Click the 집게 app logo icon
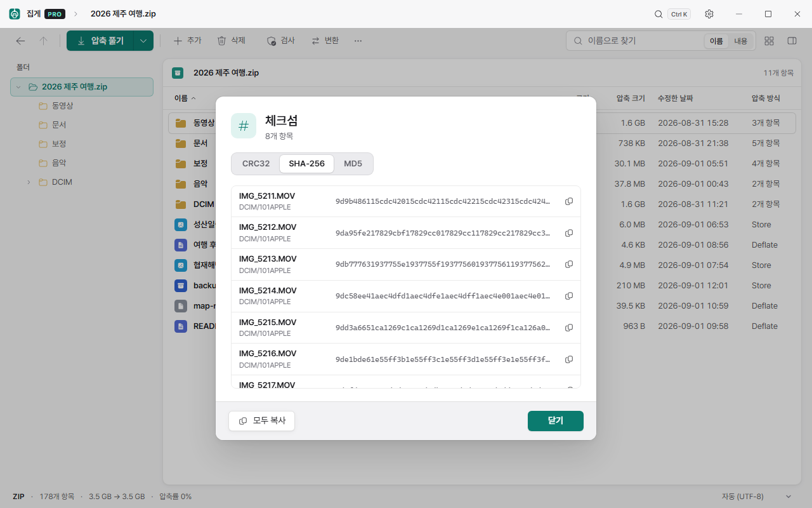 (15, 14)
